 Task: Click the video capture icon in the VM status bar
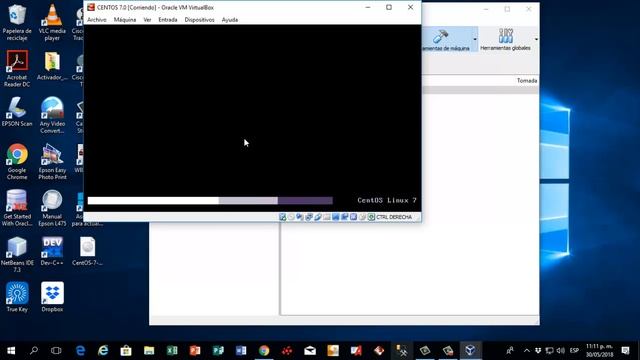[x=344, y=217]
